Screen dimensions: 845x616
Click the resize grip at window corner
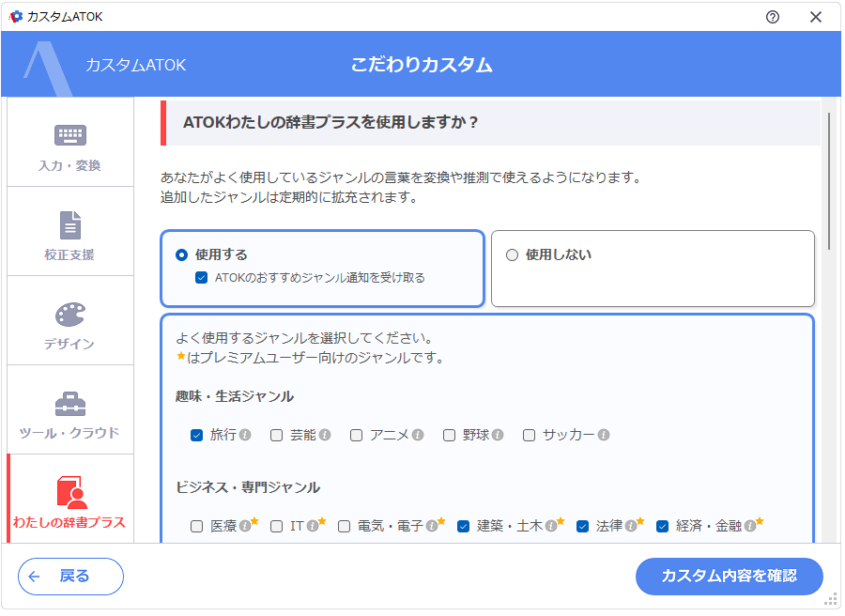click(831, 599)
